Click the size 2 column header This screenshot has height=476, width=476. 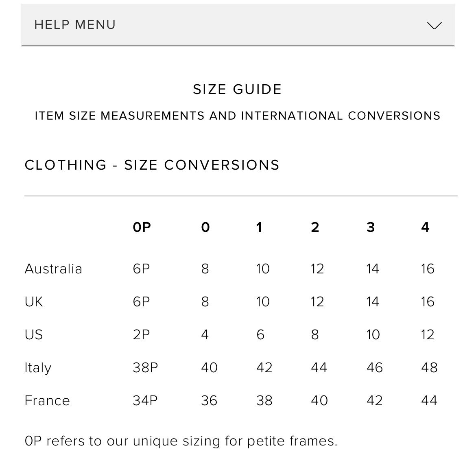[315, 227]
